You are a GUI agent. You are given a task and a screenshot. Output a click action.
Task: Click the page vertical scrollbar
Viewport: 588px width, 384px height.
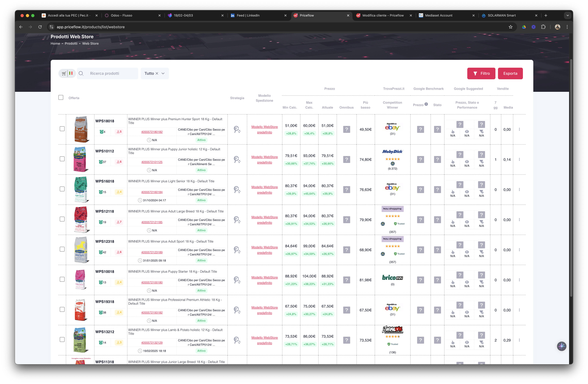click(571, 178)
